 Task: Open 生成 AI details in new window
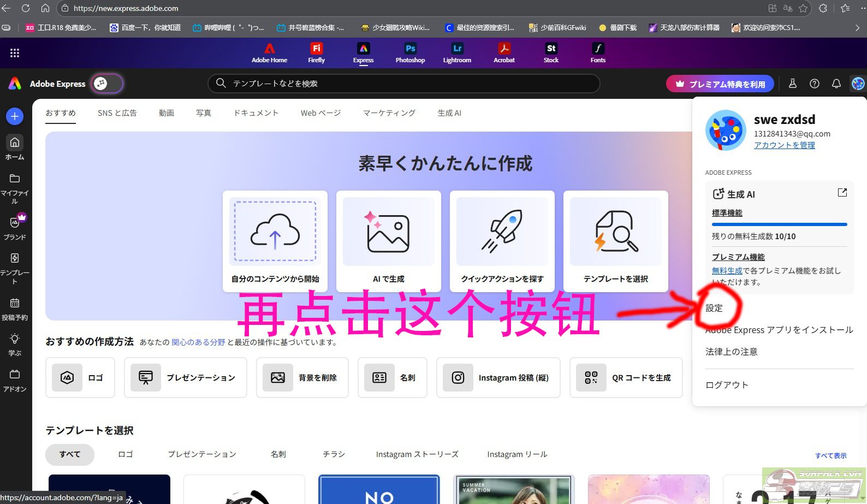tap(842, 193)
